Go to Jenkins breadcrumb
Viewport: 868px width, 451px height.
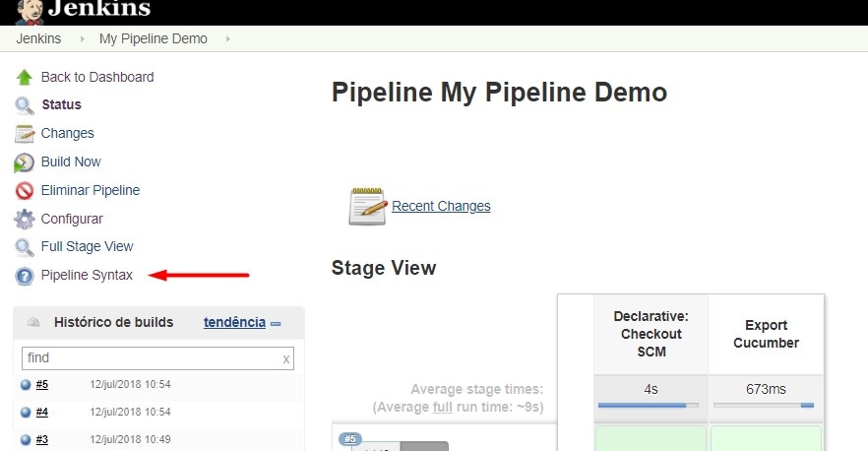pyautogui.click(x=38, y=38)
